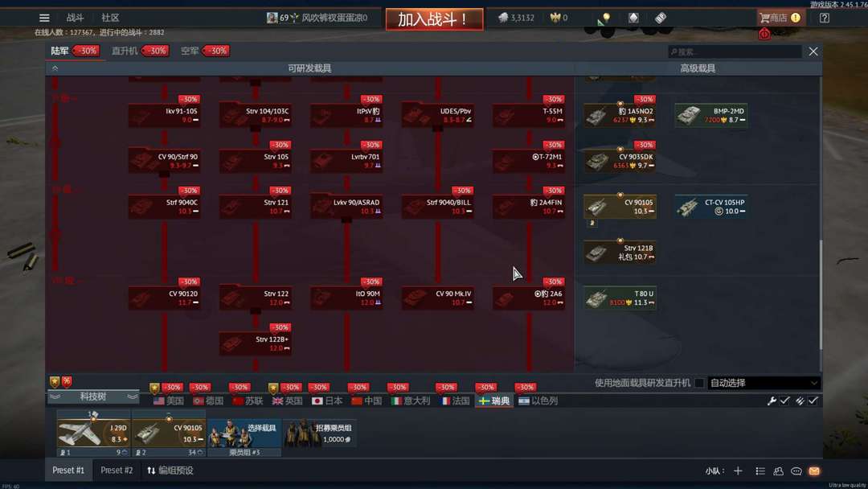Open the hamburger main menu
868x489 pixels.
(x=44, y=18)
